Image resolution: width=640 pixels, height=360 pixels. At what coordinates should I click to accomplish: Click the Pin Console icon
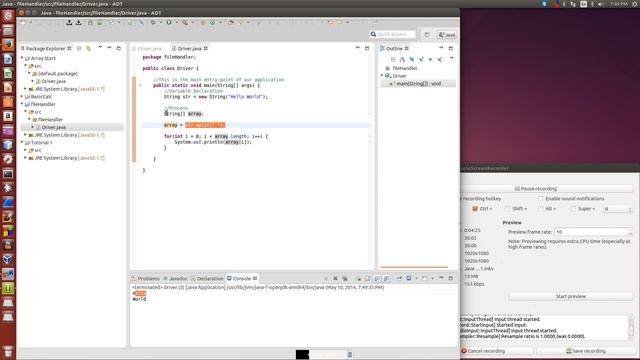tap(400, 278)
